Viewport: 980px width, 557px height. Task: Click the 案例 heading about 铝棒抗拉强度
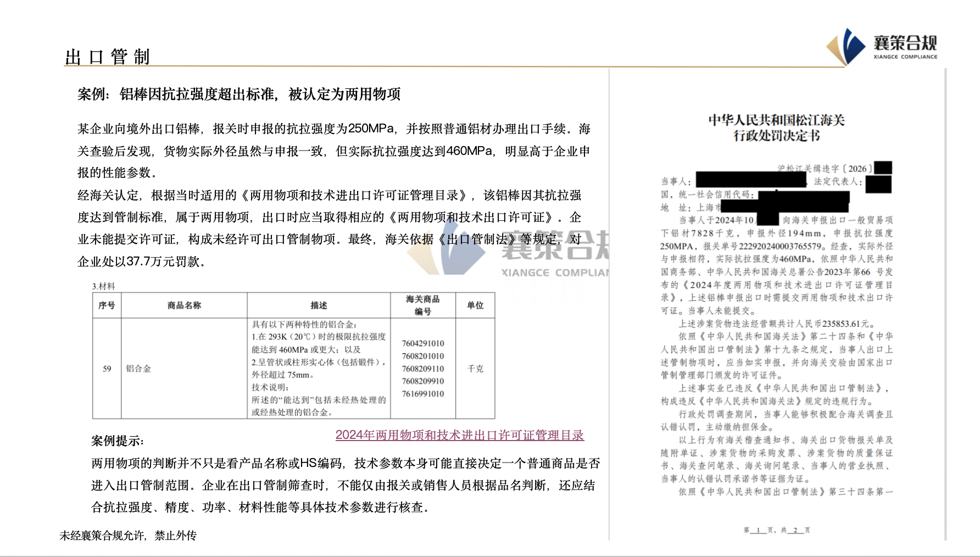(x=239, y=94)
